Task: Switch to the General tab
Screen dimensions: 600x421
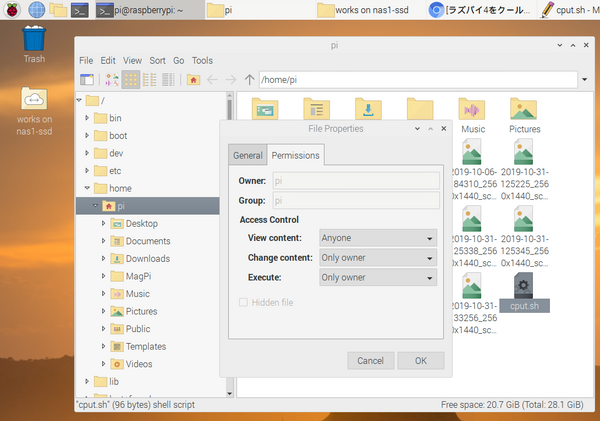Action: 247,156
